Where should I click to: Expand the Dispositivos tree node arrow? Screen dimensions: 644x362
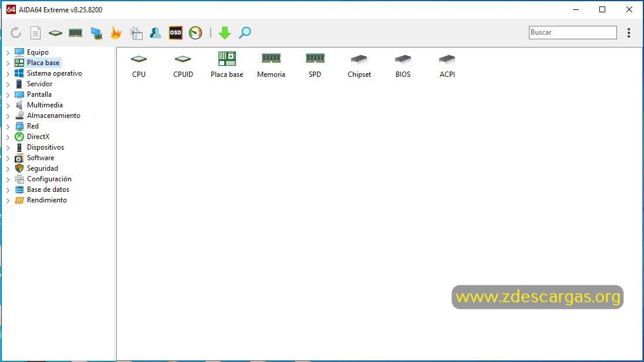coord(8,148)
